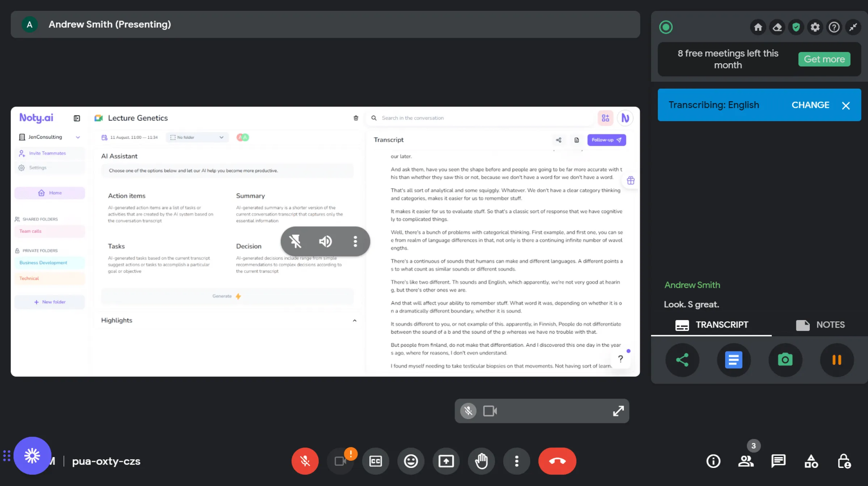Pause the transcription recording

point(837,360)
